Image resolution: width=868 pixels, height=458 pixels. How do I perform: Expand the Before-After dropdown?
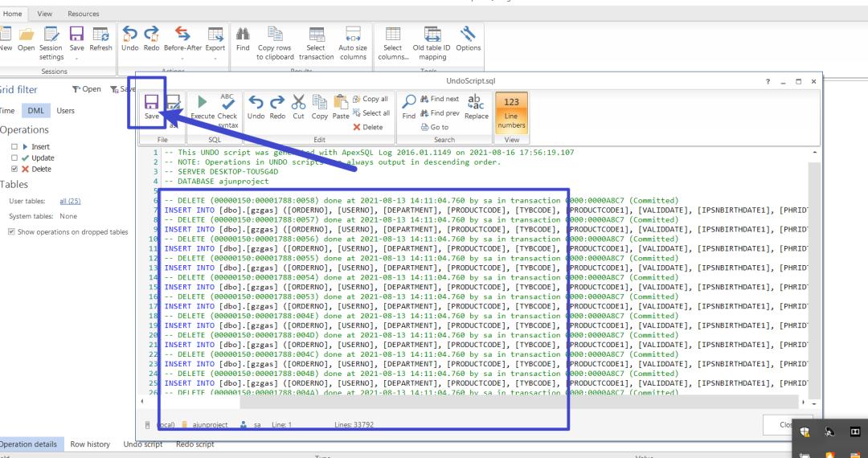point(182,58)
